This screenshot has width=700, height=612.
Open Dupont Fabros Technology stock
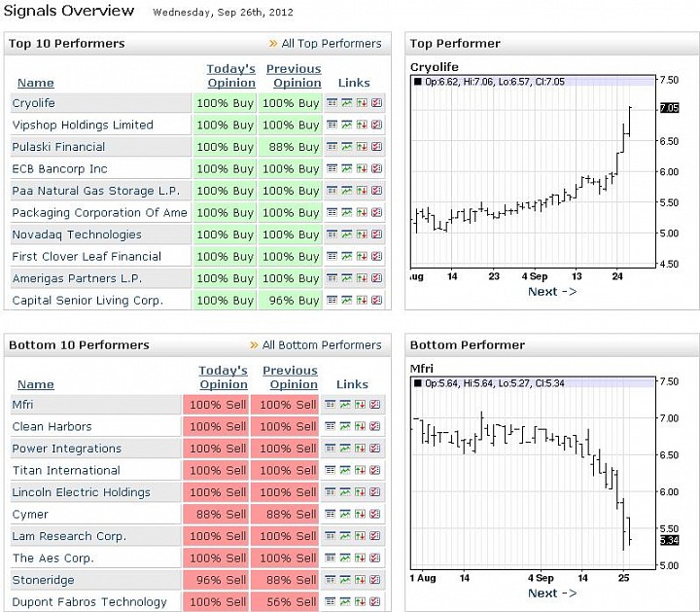coord(89,601)
